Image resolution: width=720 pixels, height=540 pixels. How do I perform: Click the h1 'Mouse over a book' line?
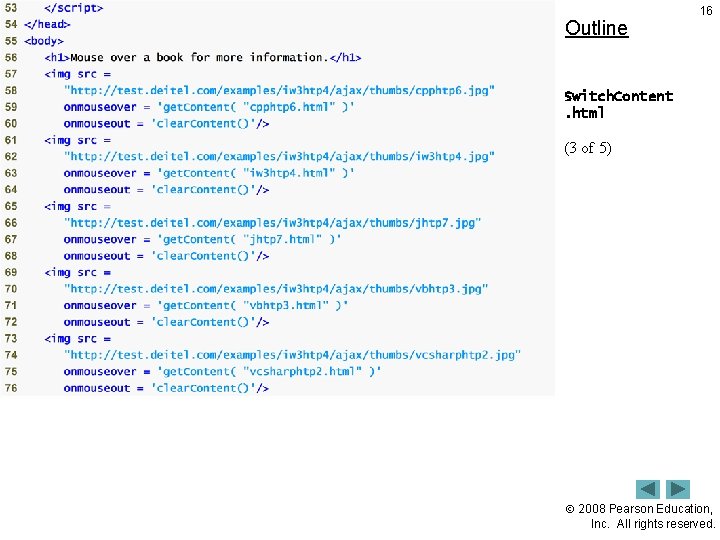(x=203, y=57)
